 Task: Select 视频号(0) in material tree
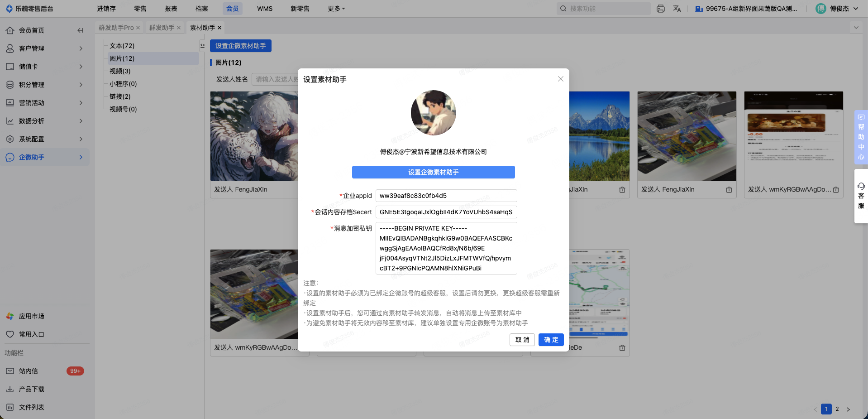point(123,109)
